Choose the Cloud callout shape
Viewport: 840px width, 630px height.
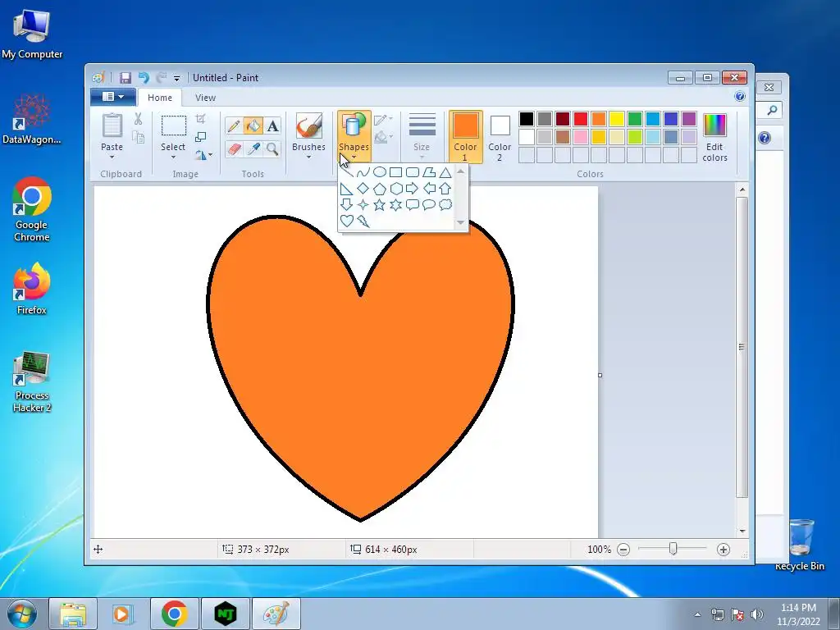tap(445, 204)
